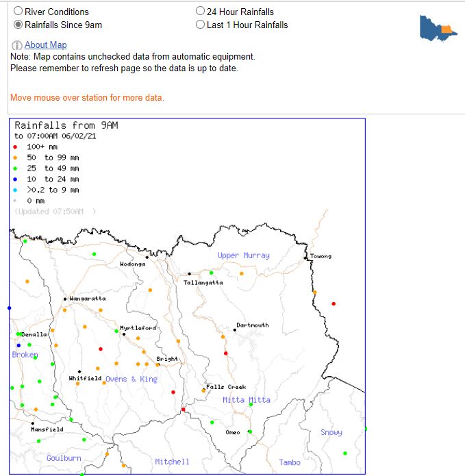
Task: Click the Whitfield station dot
Action: click(79, 372)
